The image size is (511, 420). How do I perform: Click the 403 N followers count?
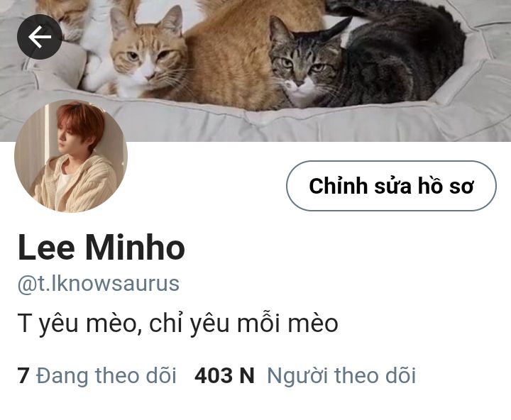click(x=224, y=375)
